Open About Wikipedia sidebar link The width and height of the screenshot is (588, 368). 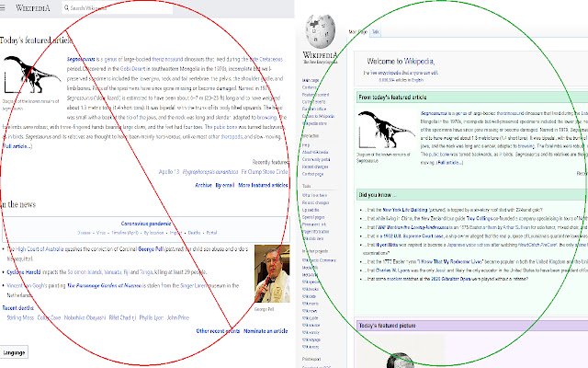315,152
